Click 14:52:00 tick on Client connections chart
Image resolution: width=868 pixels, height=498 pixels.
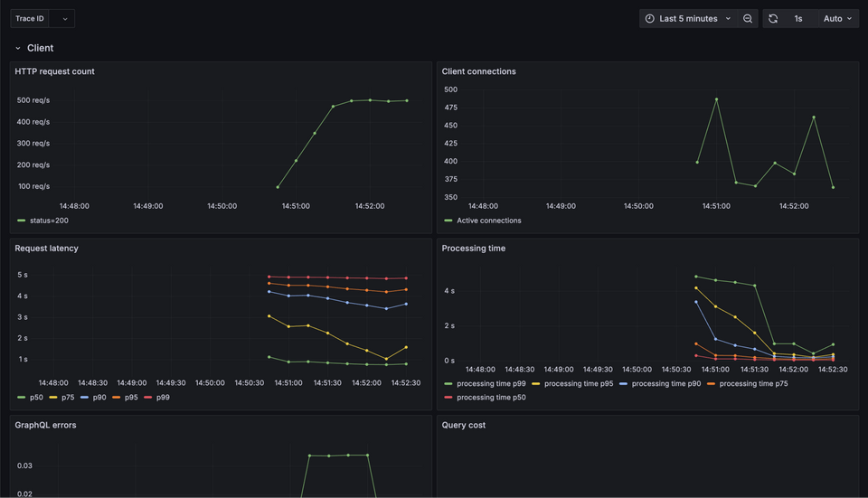click(x=794, y=206)
